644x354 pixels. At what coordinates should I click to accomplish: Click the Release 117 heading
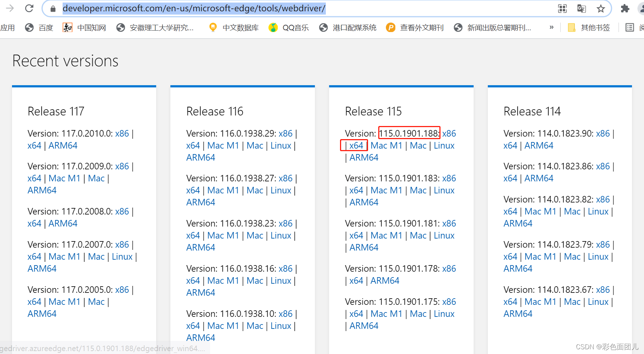pos(56,111)
